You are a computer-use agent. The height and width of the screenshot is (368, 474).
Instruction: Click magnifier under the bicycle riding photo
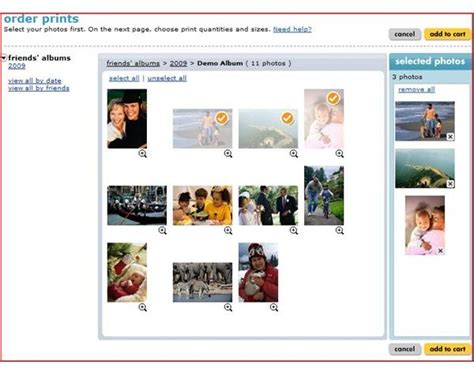(x=340, y=230)
